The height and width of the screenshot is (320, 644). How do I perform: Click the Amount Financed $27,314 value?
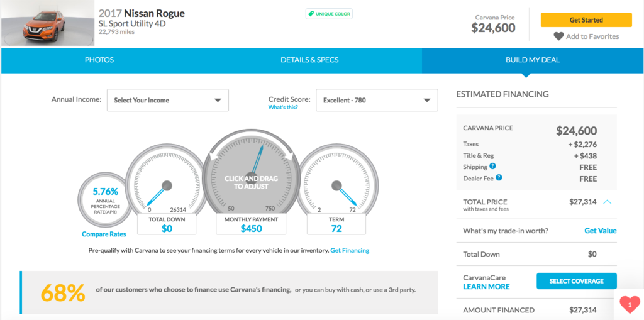coord(583,310)
